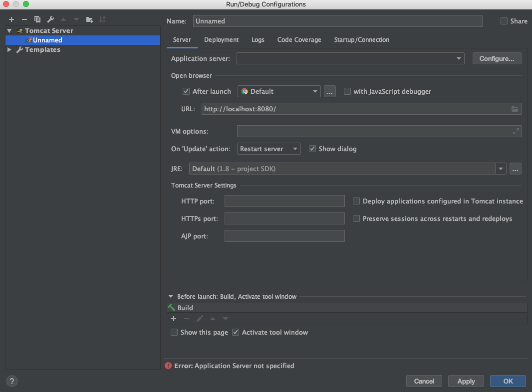Click Build hammer icon in launch list
The image size is (532, 392).
pos(172,308)
